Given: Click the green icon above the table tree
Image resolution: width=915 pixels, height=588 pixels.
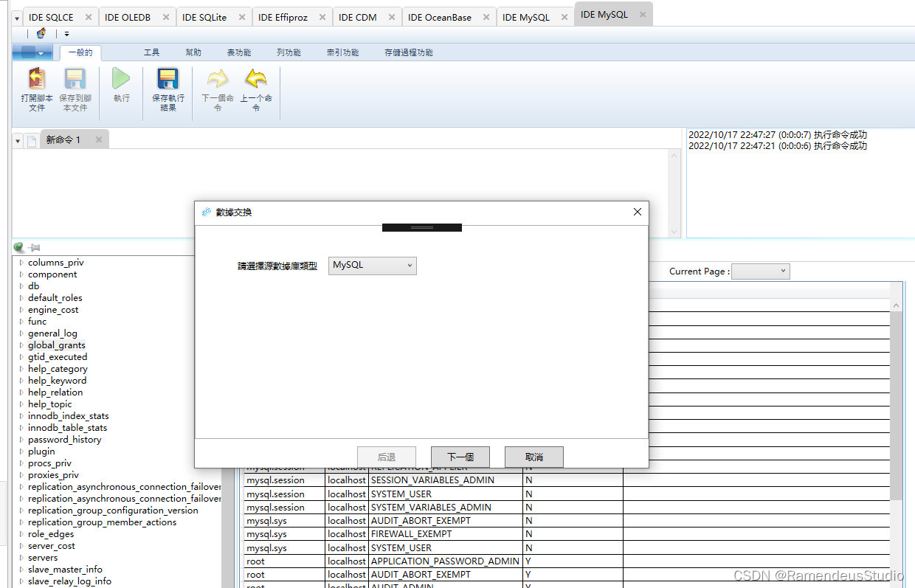Looking at the screenshot, I should click(x=18, y=248).
